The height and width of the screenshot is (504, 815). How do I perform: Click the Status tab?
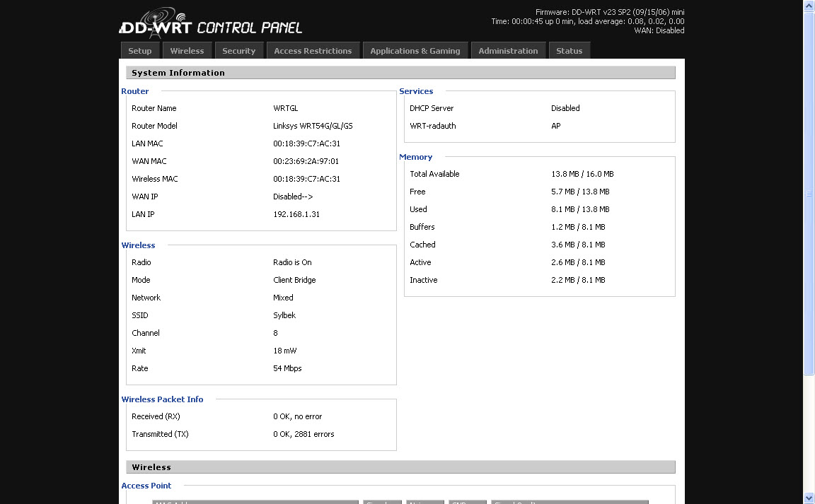[x=569, y=51]
